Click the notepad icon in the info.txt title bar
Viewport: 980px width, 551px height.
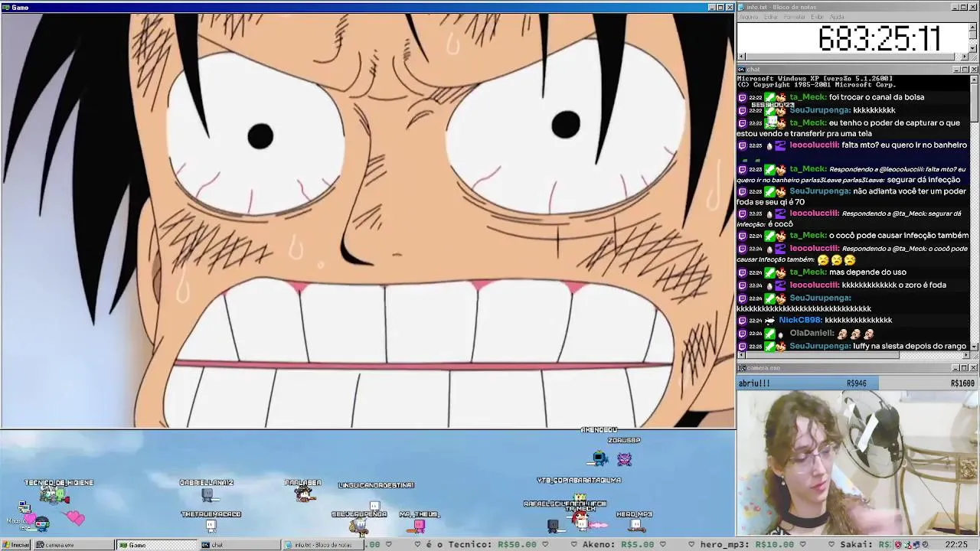742,7
